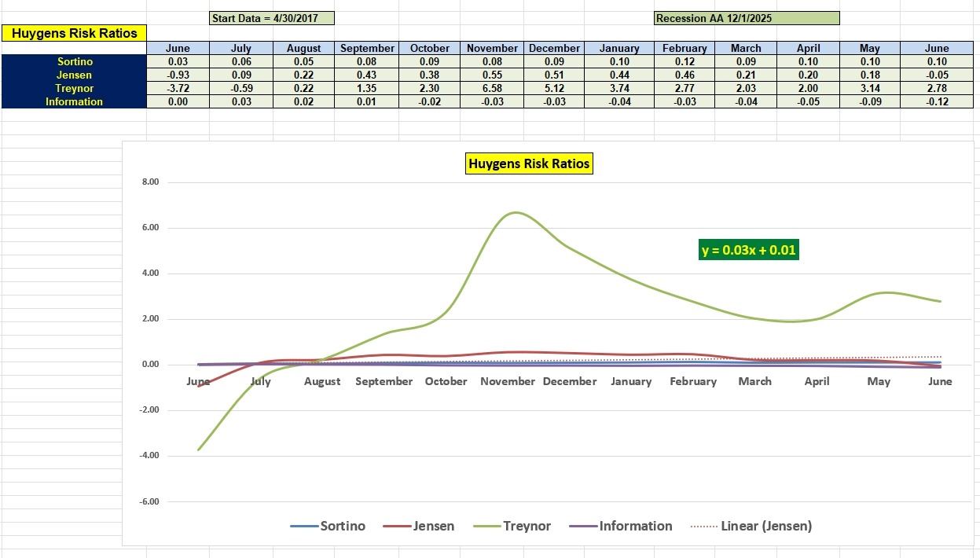Select the Information value -0.05 cell

(x=808, y=101)
